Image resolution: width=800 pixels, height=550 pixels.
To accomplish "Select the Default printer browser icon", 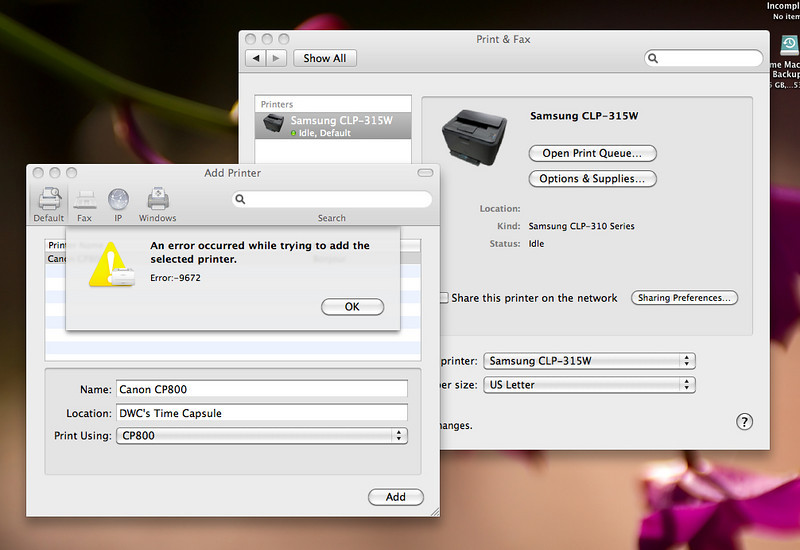I will point(49,199).
